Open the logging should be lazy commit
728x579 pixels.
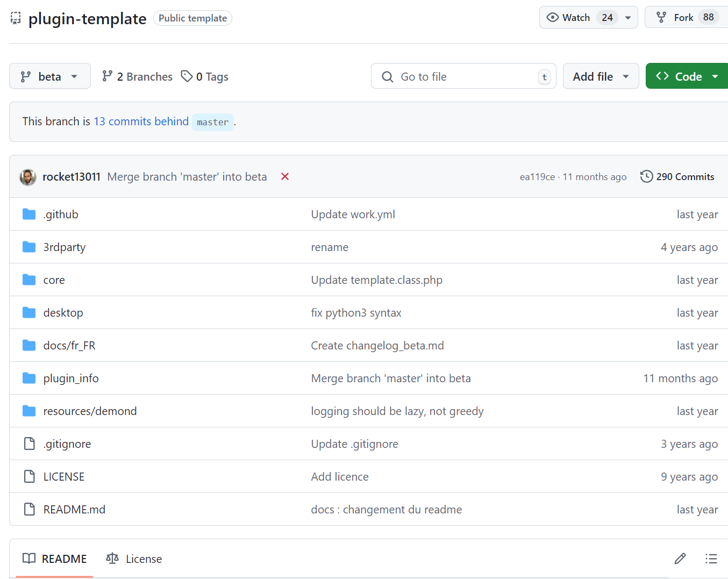pyautogui.click(x=397, y=411)
